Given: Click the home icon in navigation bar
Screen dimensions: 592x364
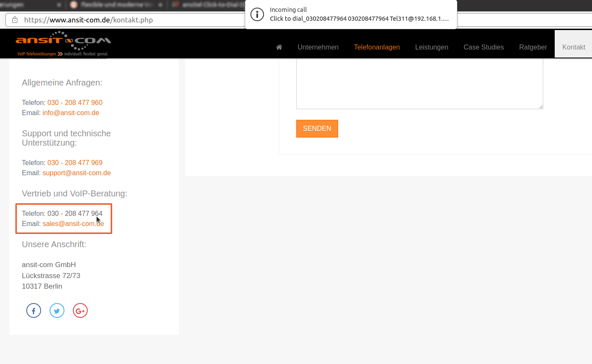Looking at the screenshot, I should click(279, 47).
